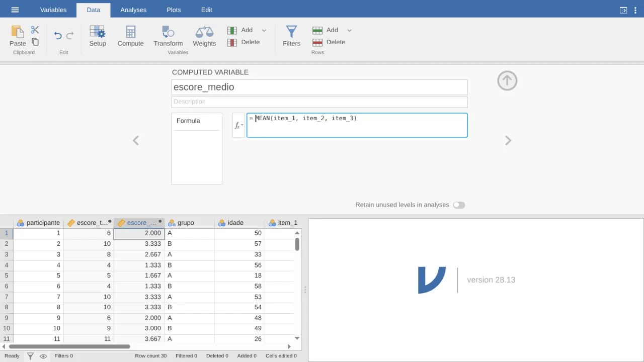
Task: Click the panel splitter handle dots
Action: tap(305, 290)
